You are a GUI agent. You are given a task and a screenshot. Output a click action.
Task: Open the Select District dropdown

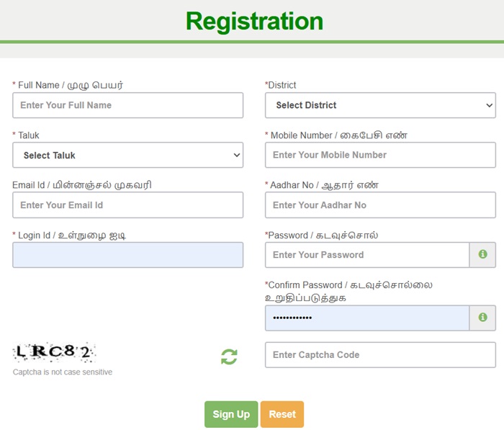[x=380, y=105]
